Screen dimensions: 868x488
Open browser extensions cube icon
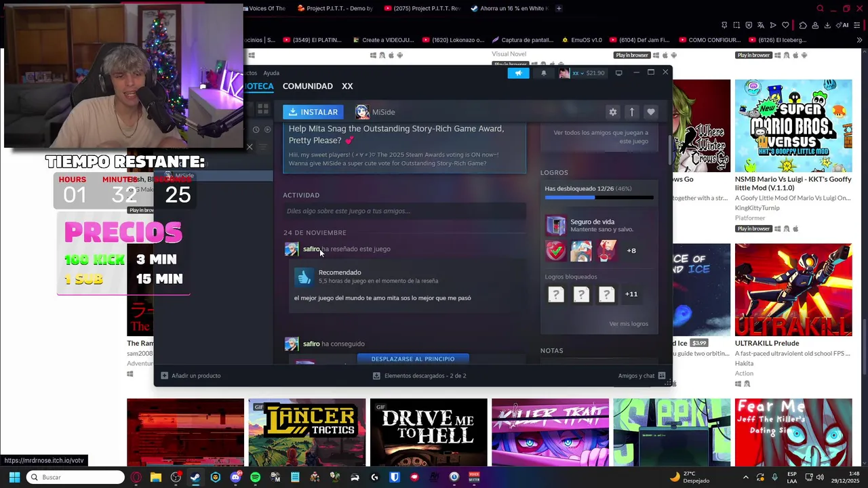pyautogui.click(x=803, y=25)
